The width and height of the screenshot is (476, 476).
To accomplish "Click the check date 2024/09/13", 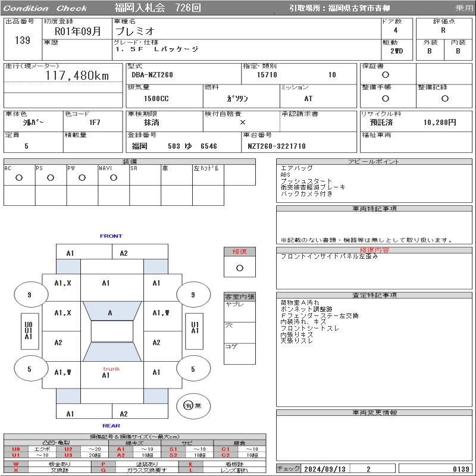I will [324, 469].
